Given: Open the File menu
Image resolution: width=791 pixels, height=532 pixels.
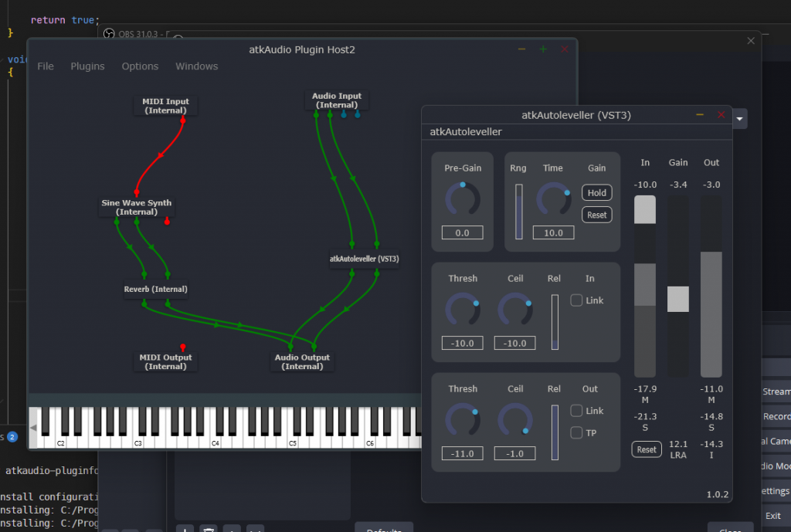Looking at the screenshot, I should (x=46, y=66).
